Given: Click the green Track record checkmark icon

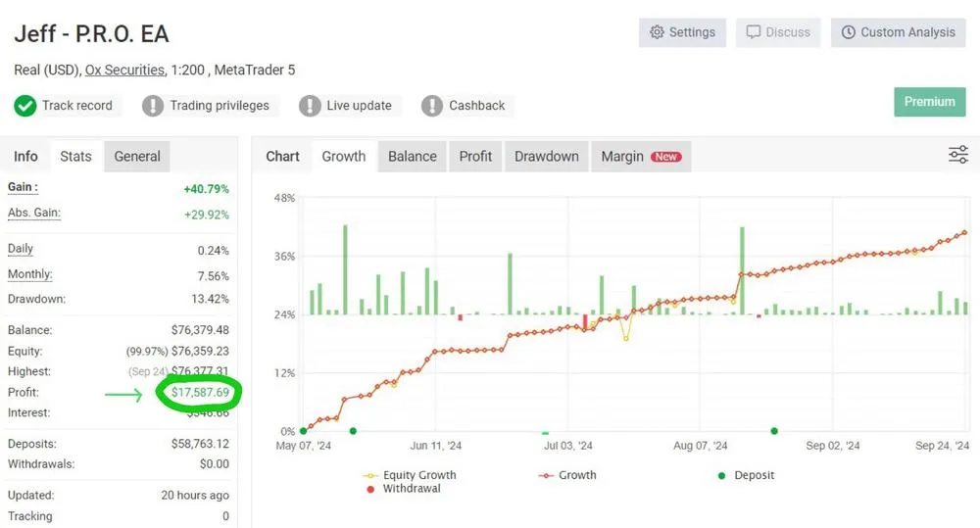Looking at the screenshot, I should click(x=25, y=106).
